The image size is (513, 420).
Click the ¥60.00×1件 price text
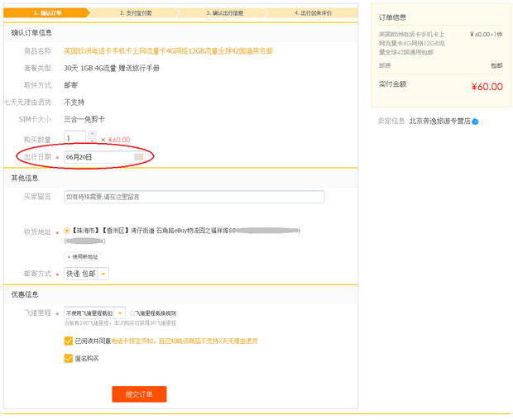(x=487, y=35)
